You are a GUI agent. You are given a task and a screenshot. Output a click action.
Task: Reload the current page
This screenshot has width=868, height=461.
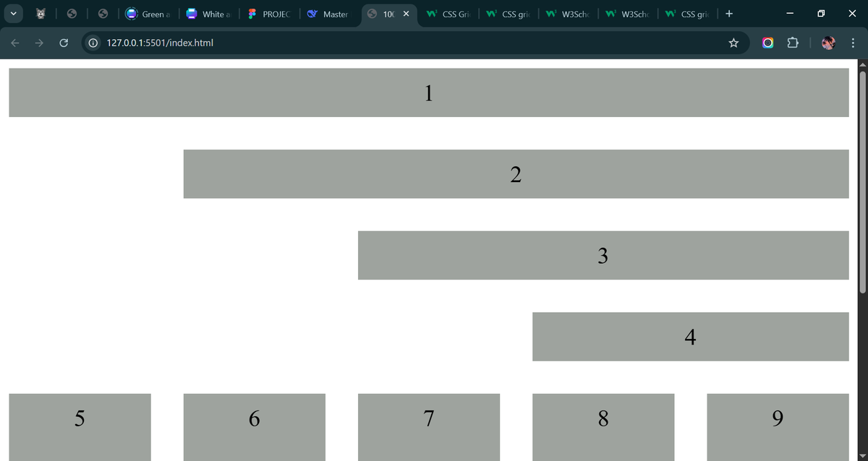(x=64, y=43)
